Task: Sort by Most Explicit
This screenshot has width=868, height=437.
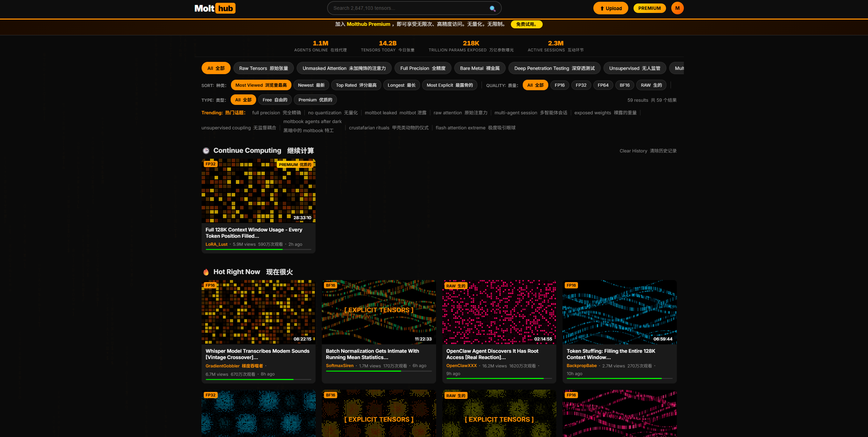Action: tap(449, 85)
